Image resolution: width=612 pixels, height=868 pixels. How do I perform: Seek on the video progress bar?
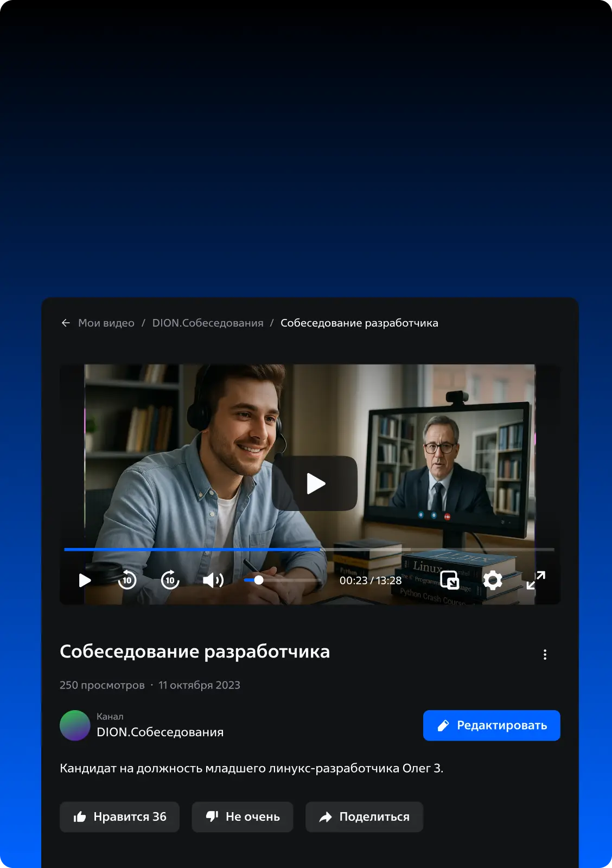(309, 550)
